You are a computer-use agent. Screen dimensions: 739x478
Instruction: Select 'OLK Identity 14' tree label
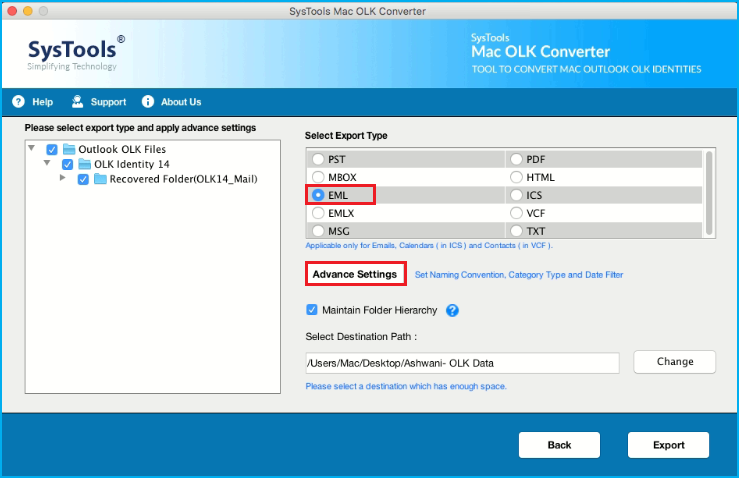[x=131, y=164]
